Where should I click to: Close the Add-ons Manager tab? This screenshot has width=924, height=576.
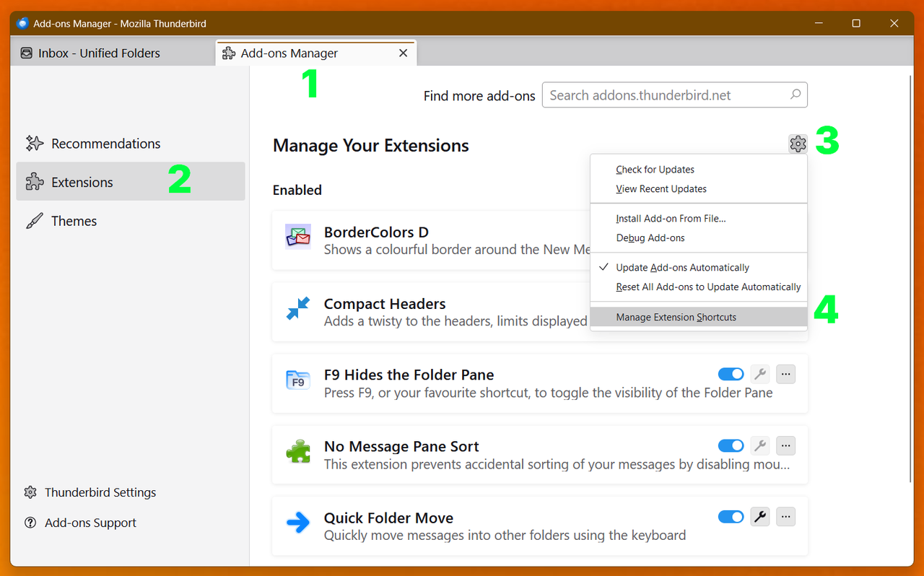coord(404,53)
